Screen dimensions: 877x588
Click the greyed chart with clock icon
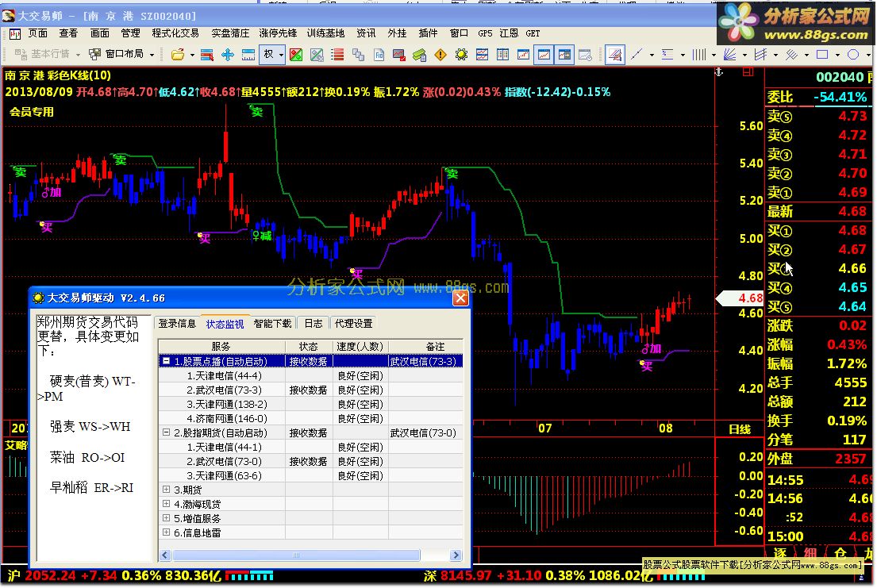click(585, 55)
